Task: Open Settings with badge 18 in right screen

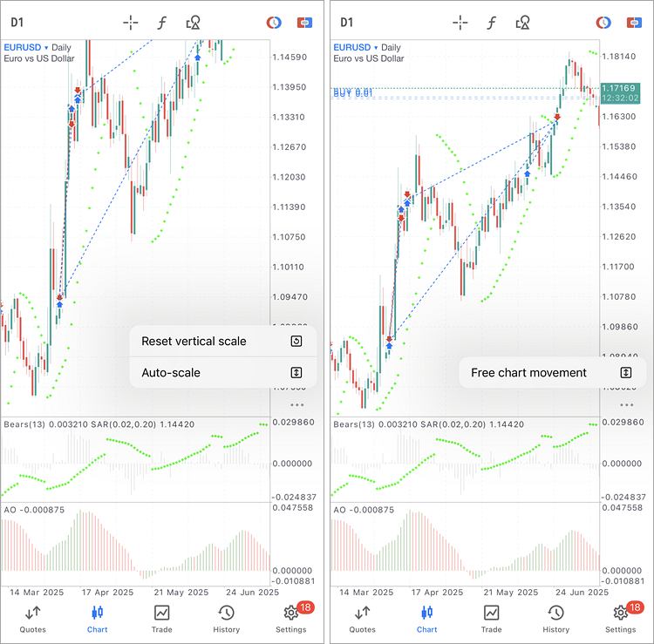Action: (620, 618)
